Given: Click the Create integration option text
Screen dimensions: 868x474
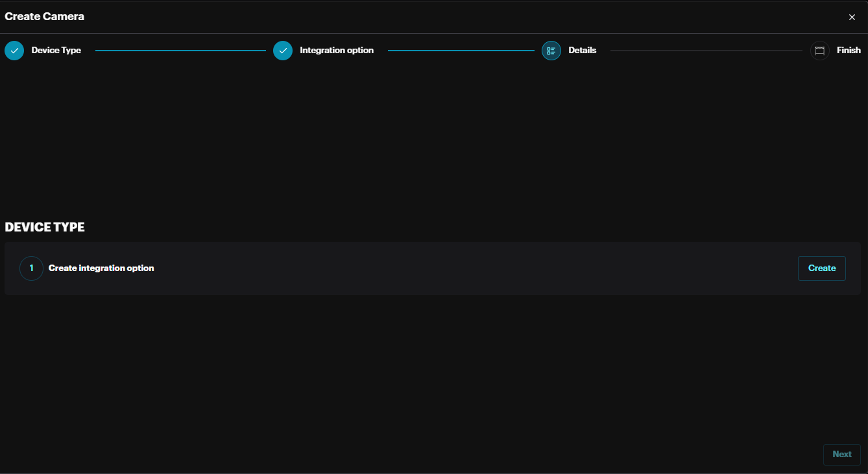Looking at the screenshot, I should 101,268.
